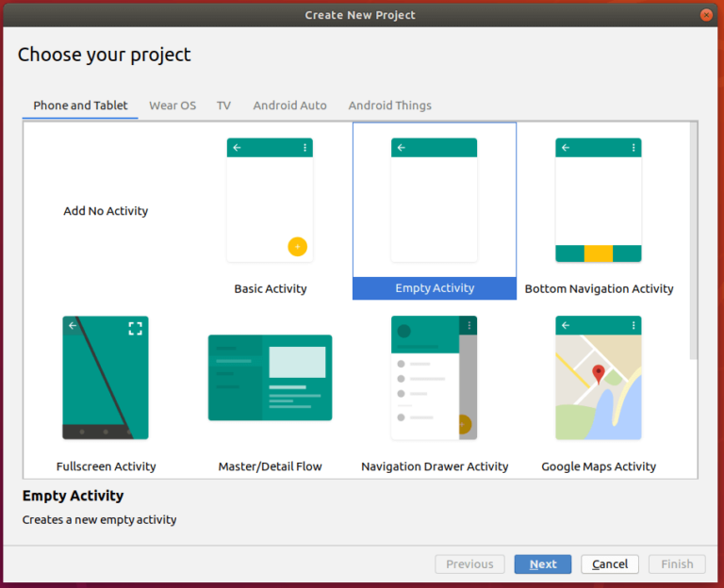Pick the Fullscreen Activity template image
724x588 pixels.
106,378
